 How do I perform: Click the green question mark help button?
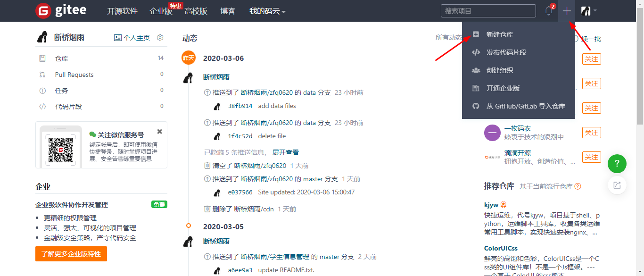(617, 164)
